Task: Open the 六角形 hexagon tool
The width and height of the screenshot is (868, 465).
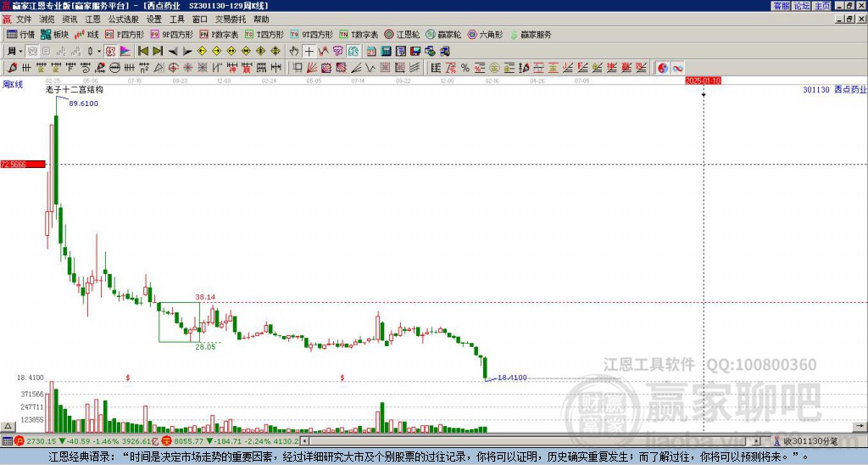Action: click(x=485, y=34)
